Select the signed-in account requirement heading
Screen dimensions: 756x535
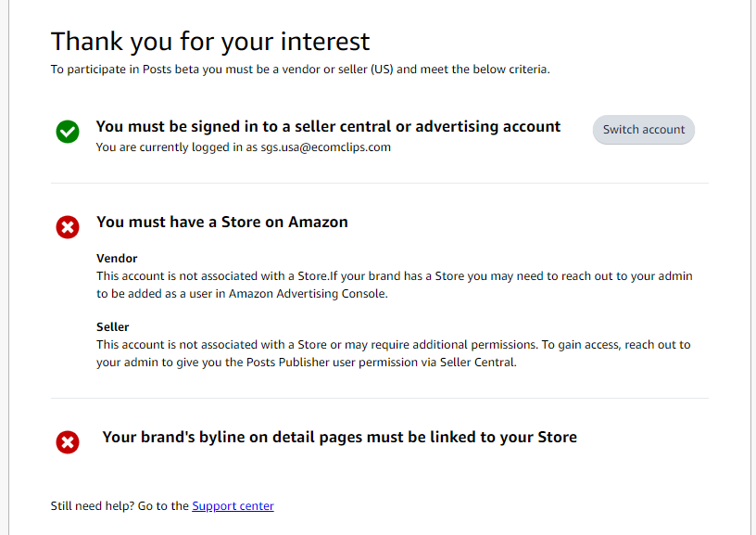point(328,126)
